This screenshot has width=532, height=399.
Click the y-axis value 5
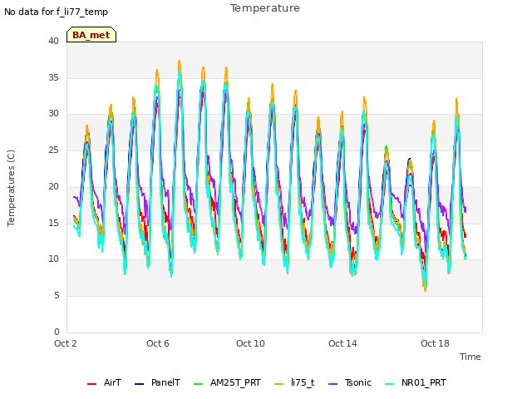57,296
